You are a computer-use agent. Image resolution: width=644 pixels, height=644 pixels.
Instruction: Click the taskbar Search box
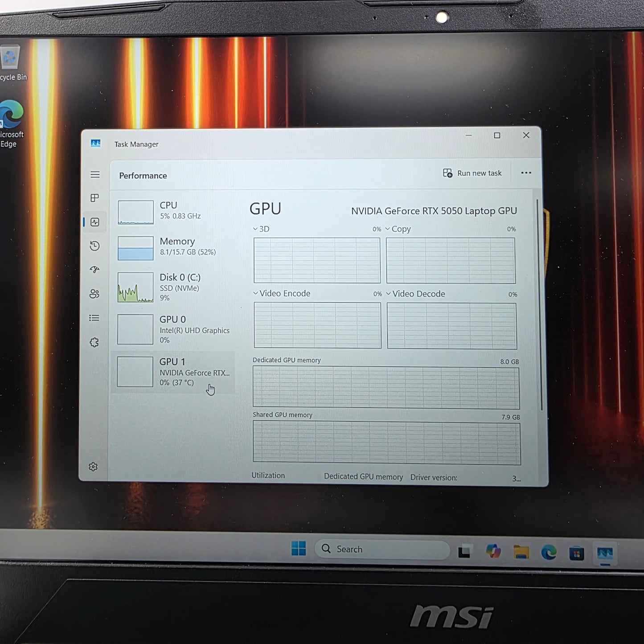(382, 550)
